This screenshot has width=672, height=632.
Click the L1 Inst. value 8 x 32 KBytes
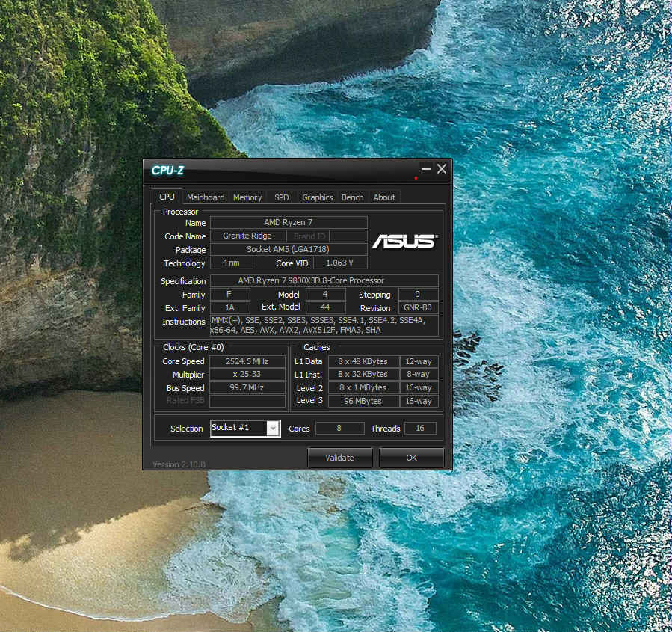[363, 374]
